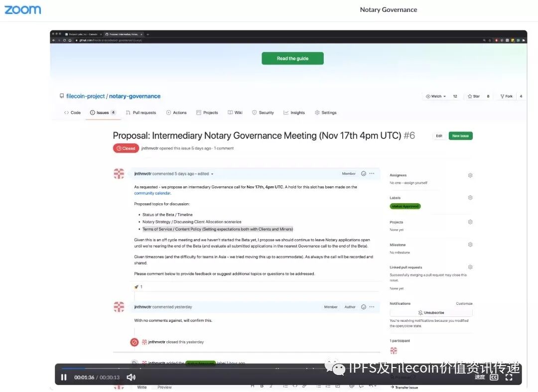Screen dimensions: 538x392
Task: Open the notary-governance repository link
Action: click(135, 96)
